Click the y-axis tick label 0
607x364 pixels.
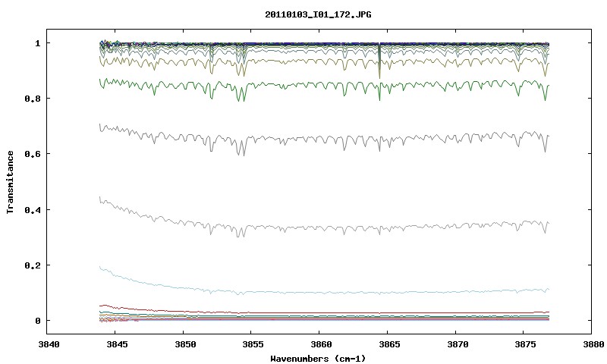[37, 321]
